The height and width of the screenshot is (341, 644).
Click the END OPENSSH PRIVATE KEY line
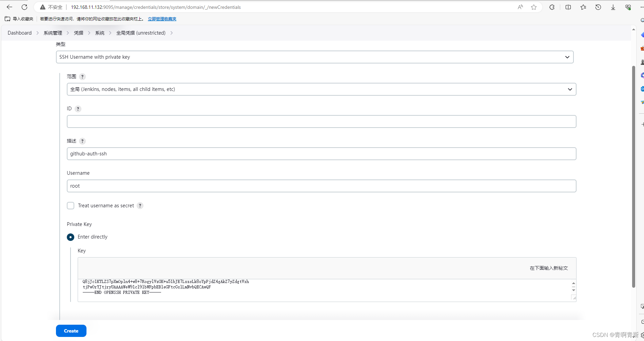(x=122, y=292)
